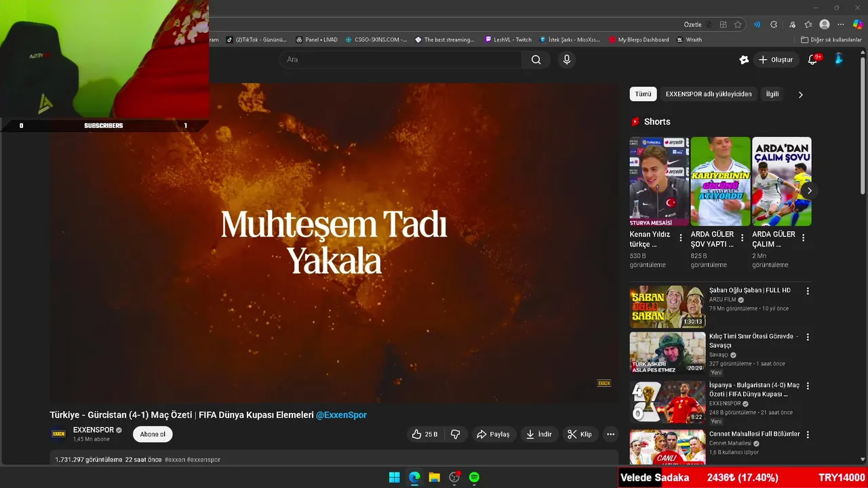Open the Edge favorites list icon
Screen dimensions: 868x488
[808, 24]
